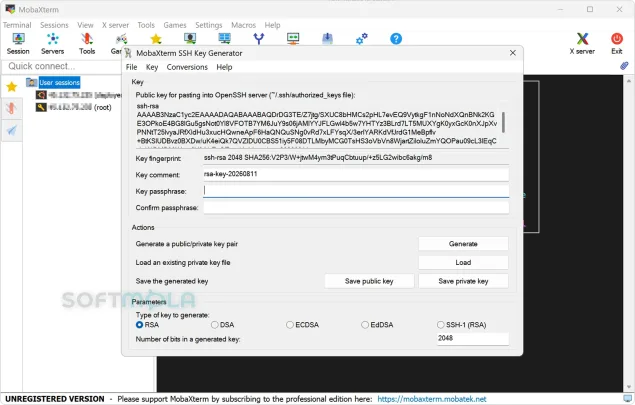Click Save public key button
Viewport: 635px width, 405px height.
pos(369,281)
